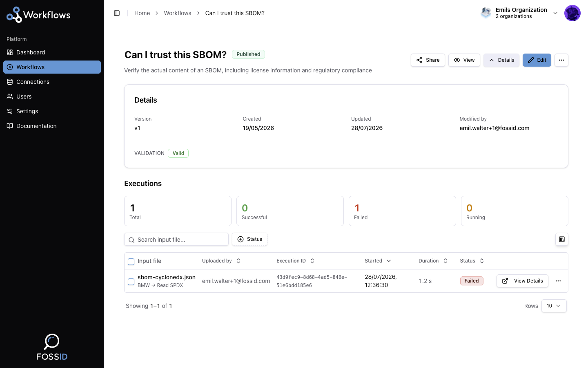Go to Users page
The width and height of the screenshot is (588, 368).
(x=52, y=96)
